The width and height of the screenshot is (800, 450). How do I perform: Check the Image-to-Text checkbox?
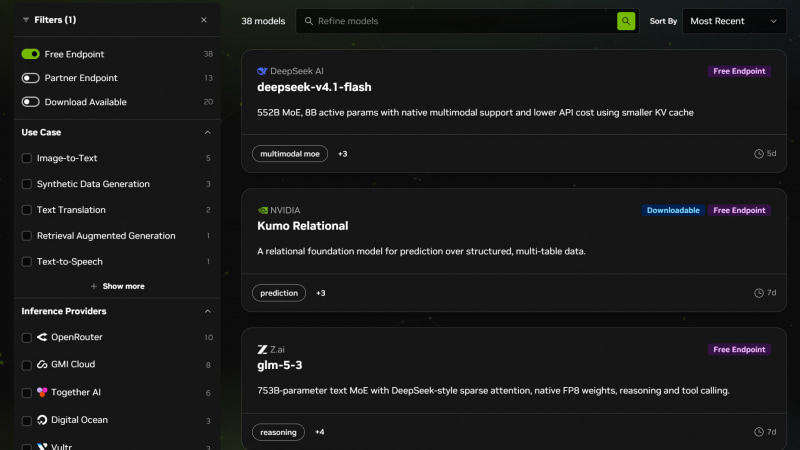(x=27, y=158)
